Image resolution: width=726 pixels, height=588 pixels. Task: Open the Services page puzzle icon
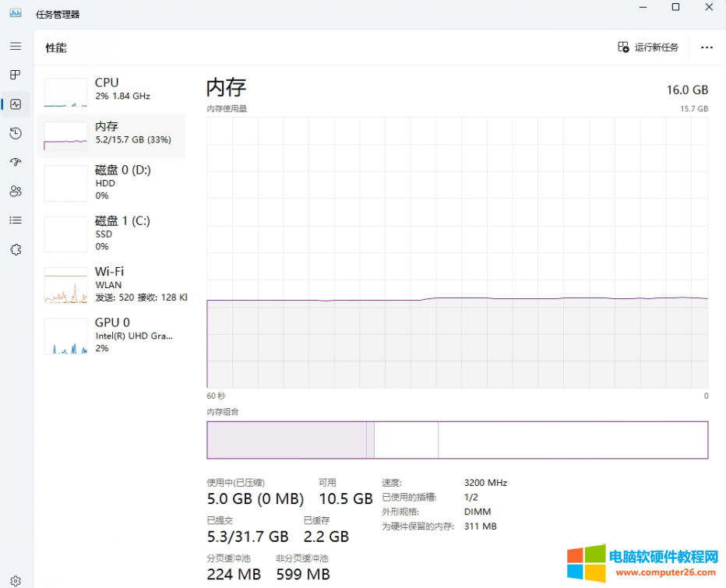click(16, 250)
